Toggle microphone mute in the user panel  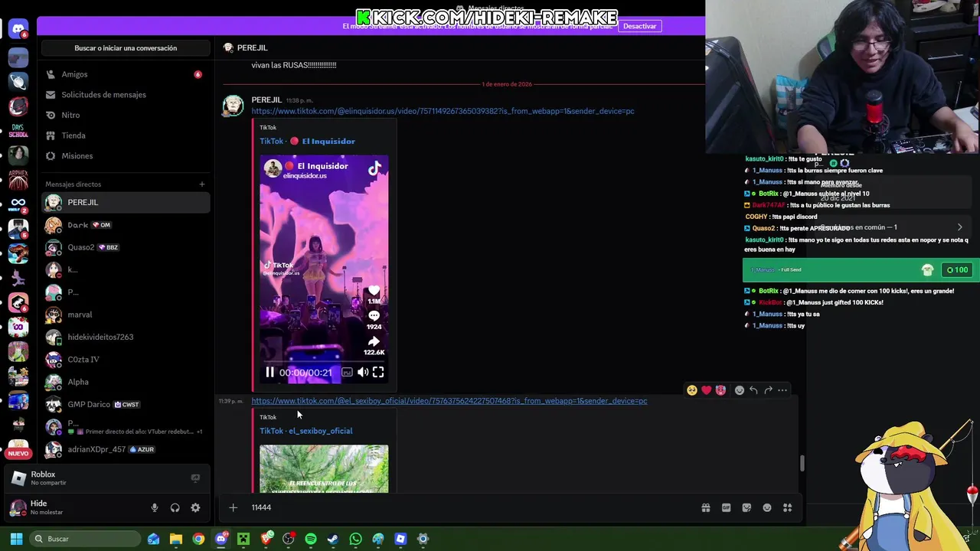[155, 507]
